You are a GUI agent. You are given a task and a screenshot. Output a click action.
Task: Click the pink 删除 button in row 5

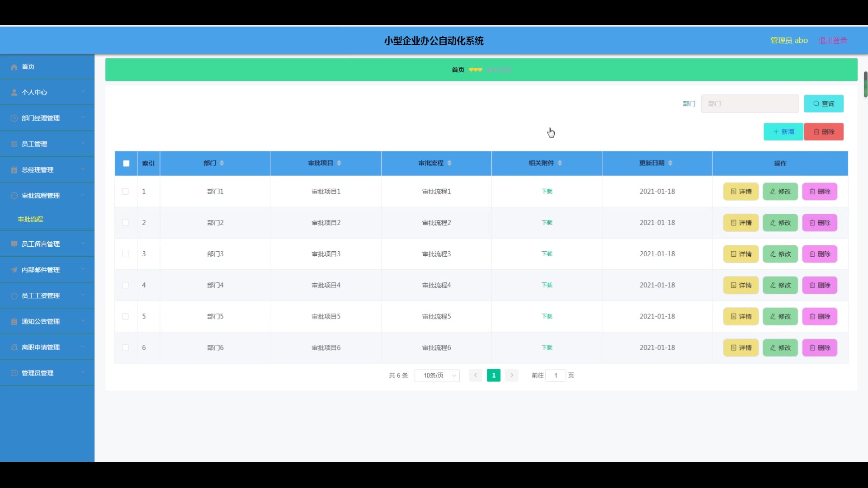pos(819,316)
